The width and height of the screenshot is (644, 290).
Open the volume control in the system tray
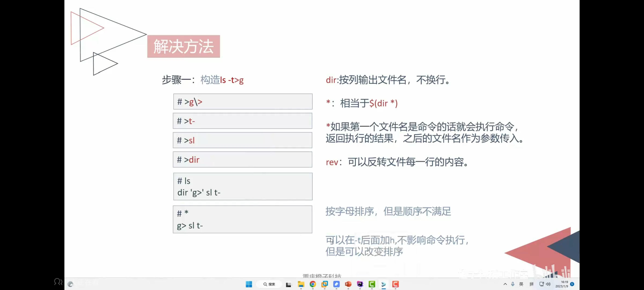click(548, 284)
